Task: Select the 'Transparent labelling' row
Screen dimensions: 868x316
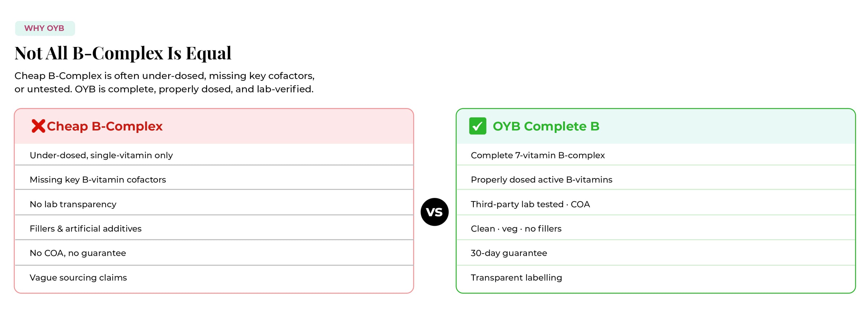Action: (656, 277)
